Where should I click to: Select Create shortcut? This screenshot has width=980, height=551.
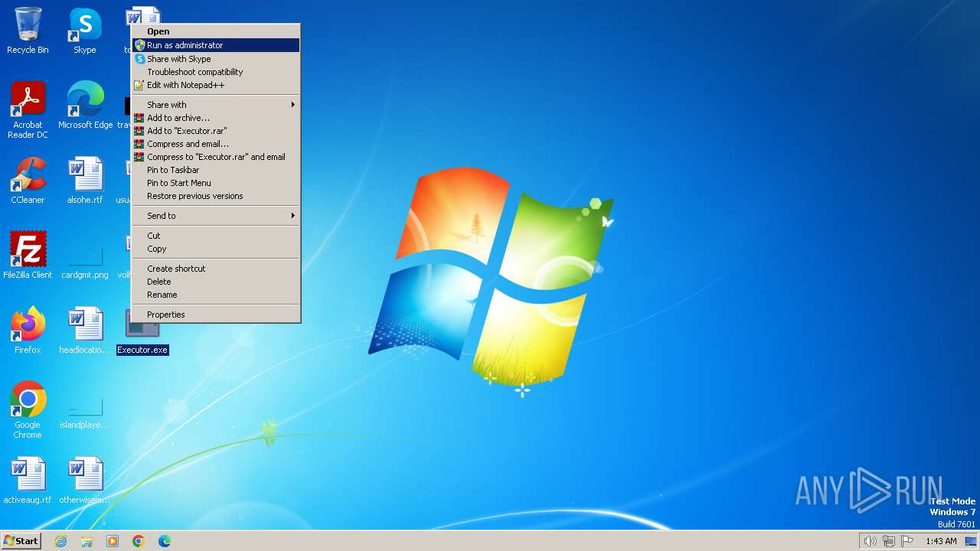click(x=216, y=269)
